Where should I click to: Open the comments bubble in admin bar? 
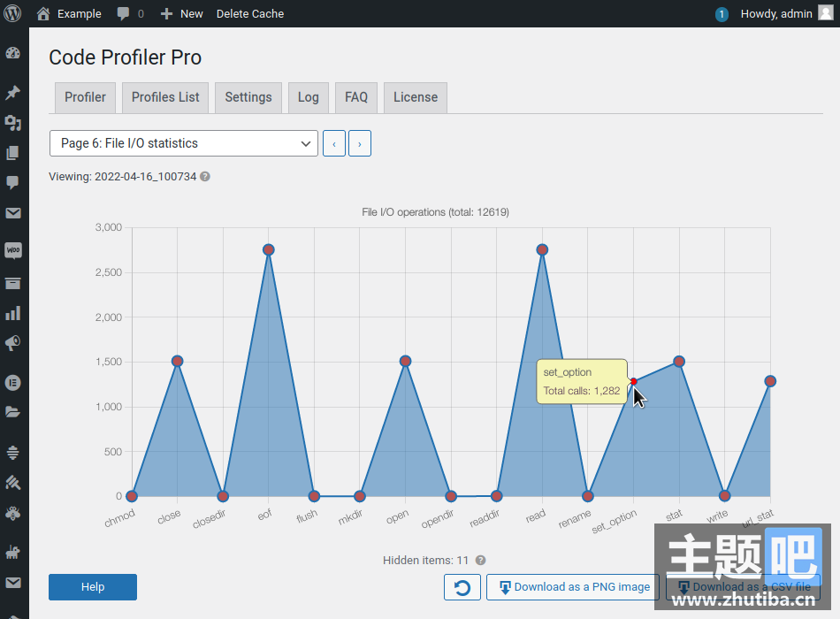123,13
